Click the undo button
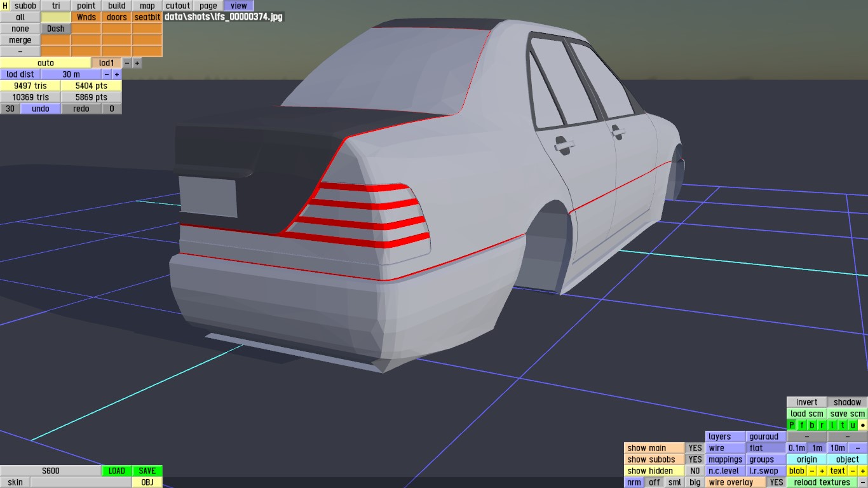 (x=41, y=109)
